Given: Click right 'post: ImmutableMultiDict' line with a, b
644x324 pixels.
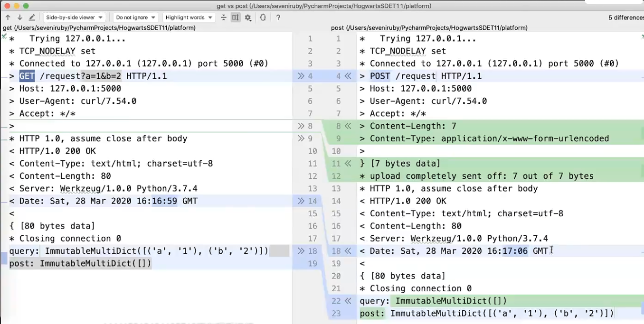Looking at the screenshot, I should [487, 313].
